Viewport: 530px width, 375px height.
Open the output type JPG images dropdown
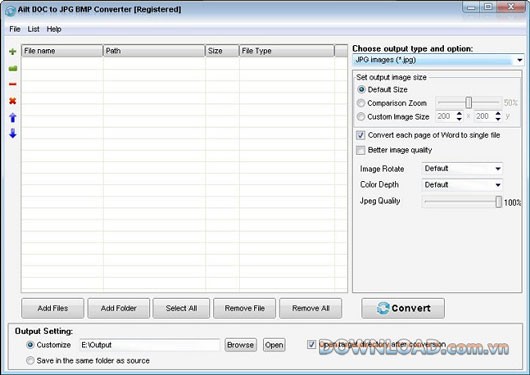click(x=438, y=60)
